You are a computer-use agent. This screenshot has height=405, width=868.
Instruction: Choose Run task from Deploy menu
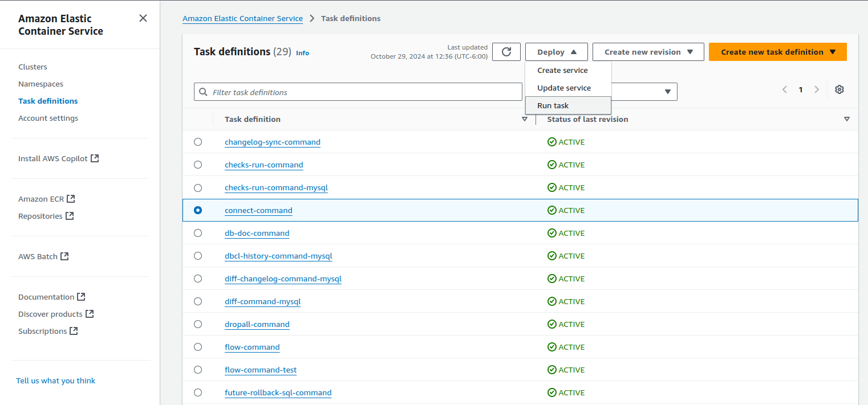[x=553, y=105]
